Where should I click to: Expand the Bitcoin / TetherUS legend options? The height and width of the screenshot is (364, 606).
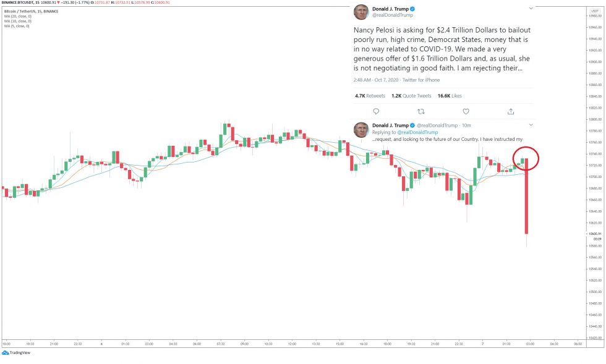click(31, 11)
